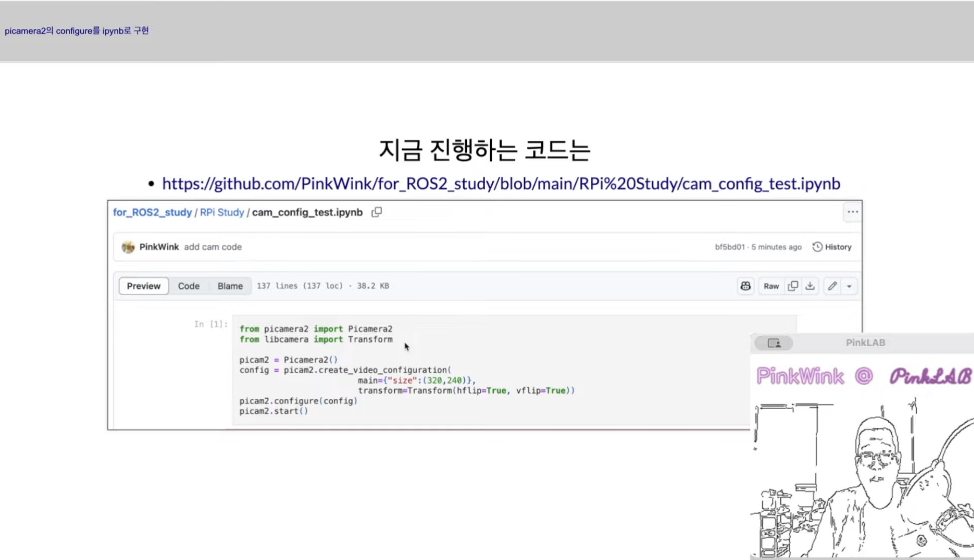Screen dimensions: 974x560
Task: Expand the edit options dropdown arrow
Action: click(849, 286)
